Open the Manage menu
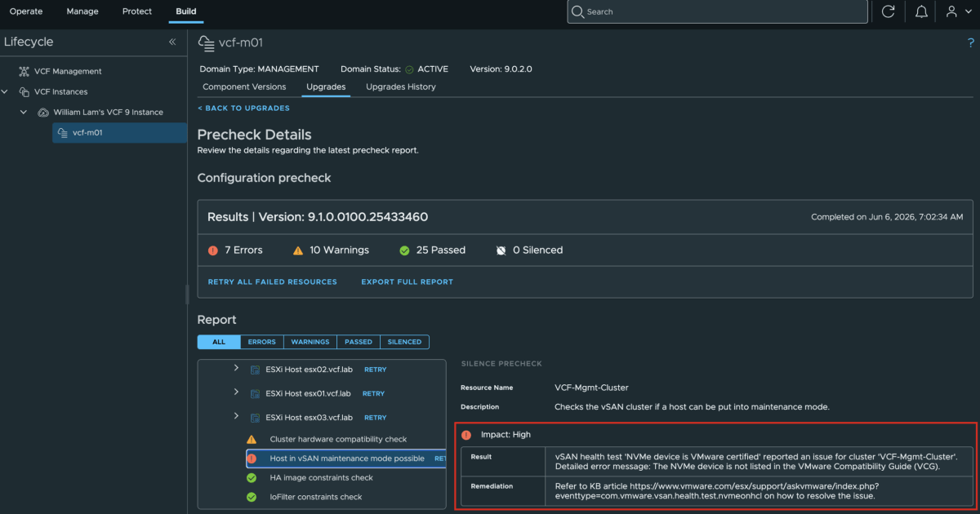This screenshot has height=514, width=980. tap(82, 11)
